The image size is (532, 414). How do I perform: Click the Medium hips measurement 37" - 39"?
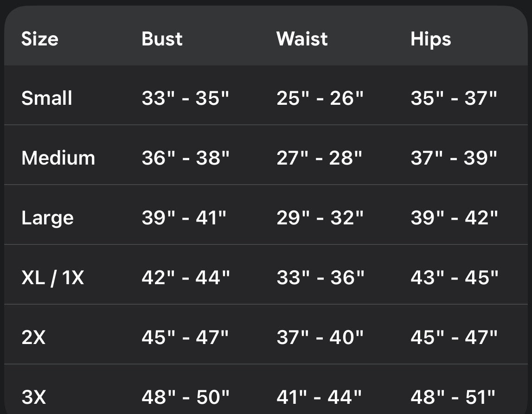(454, 158)
